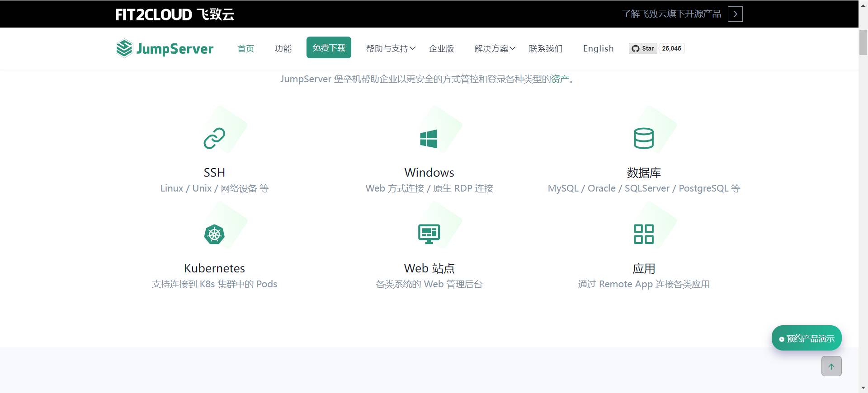The height and width of the screenshot is (393, 868).
Task: Click the 数据库 database cylinder icon
Action: pos(644,138)
